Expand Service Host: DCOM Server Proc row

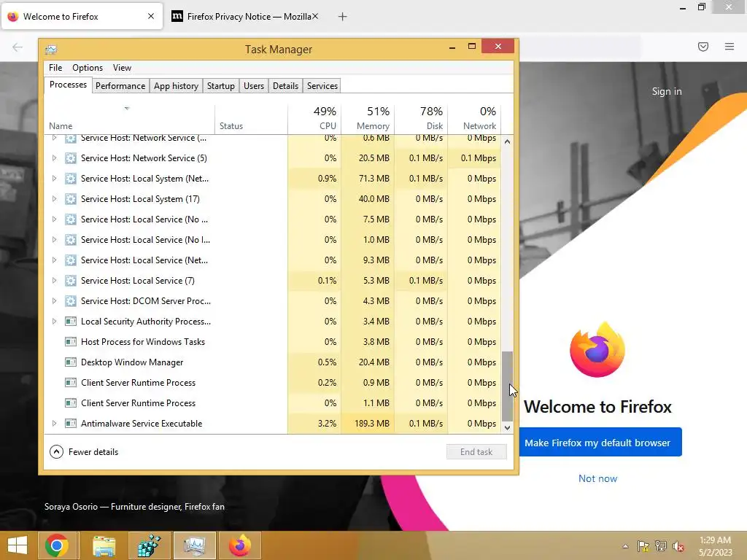point(54,301)
